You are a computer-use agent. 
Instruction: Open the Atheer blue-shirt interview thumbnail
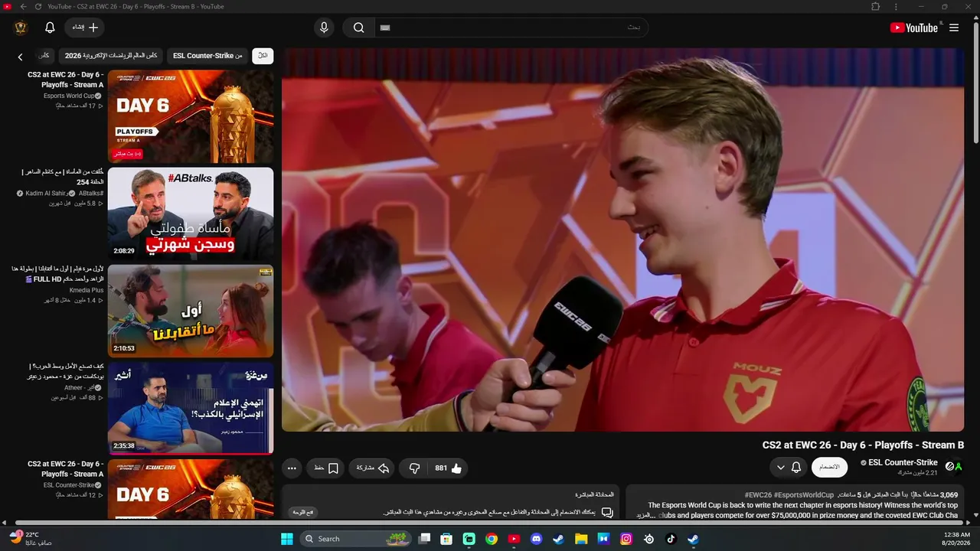pyautogui.click(x=191, y=408)
